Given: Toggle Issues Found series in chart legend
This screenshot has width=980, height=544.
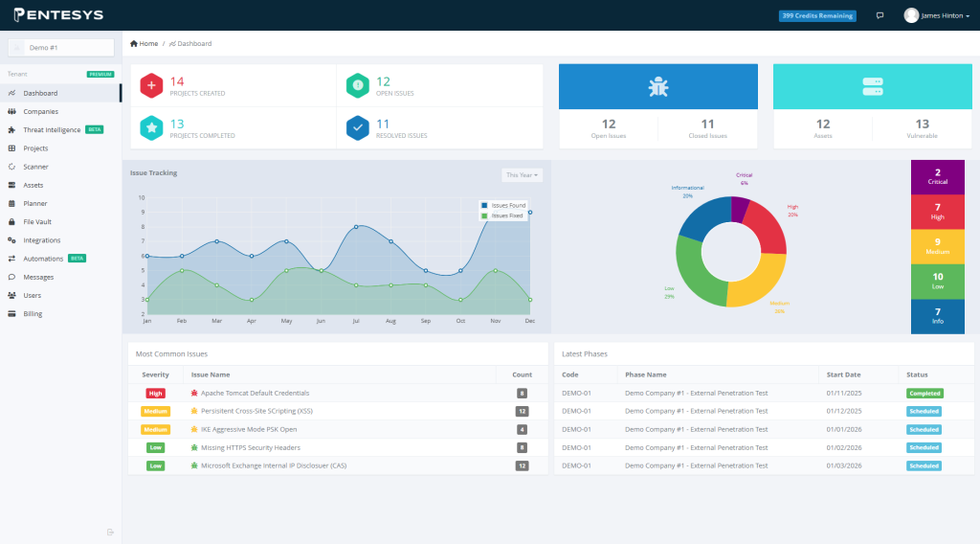Looking at the screenshot, I should (x=503, y=205).
